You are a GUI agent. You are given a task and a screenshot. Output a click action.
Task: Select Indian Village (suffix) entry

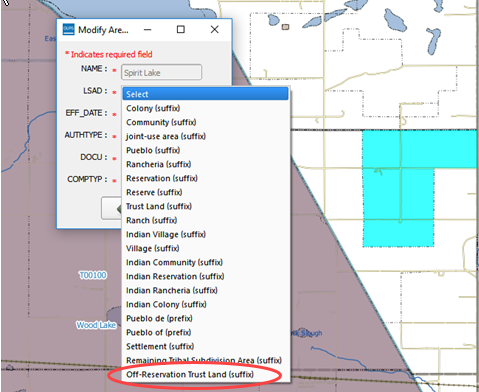tap(205, 234)
